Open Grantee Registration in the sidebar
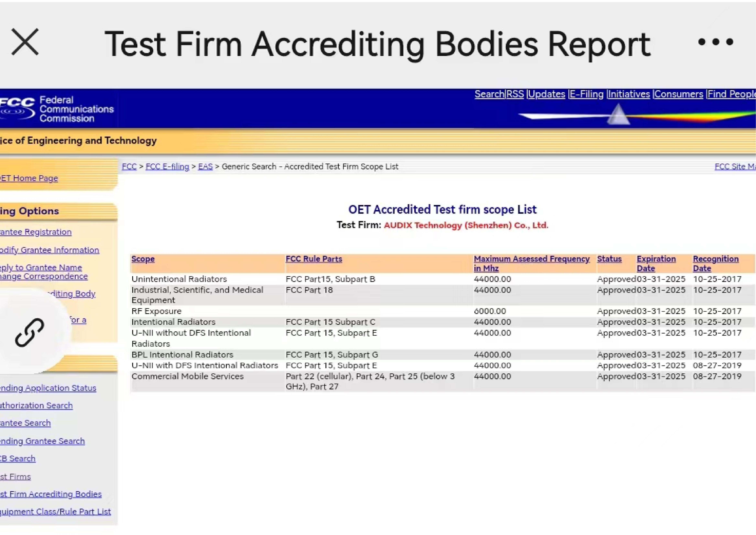 [36, 232]
